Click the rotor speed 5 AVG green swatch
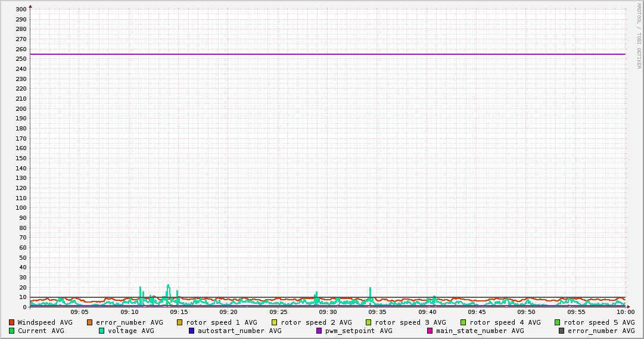The image size is (644, 339). click(558, 322)
